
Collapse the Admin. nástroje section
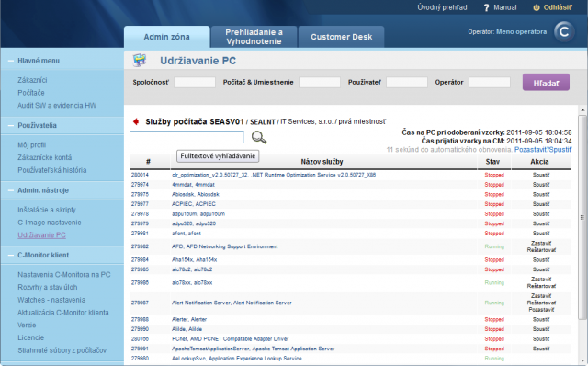tap(11, 190)
